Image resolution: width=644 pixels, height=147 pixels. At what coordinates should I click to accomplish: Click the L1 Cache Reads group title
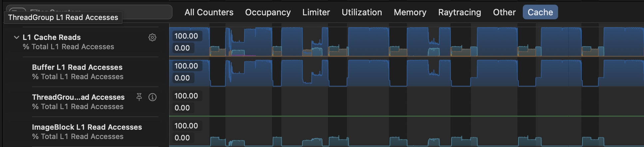[52, 37]
